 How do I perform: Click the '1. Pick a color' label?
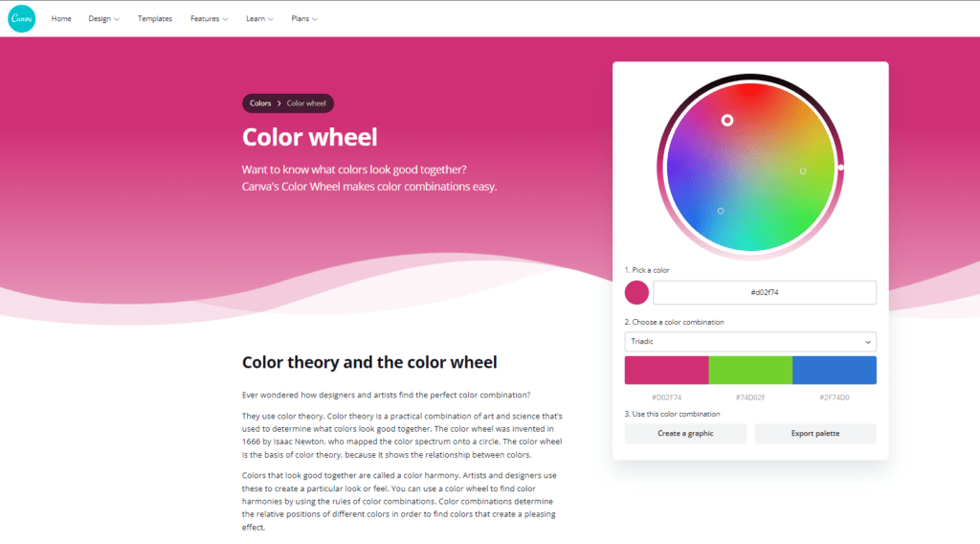(647, 270)
